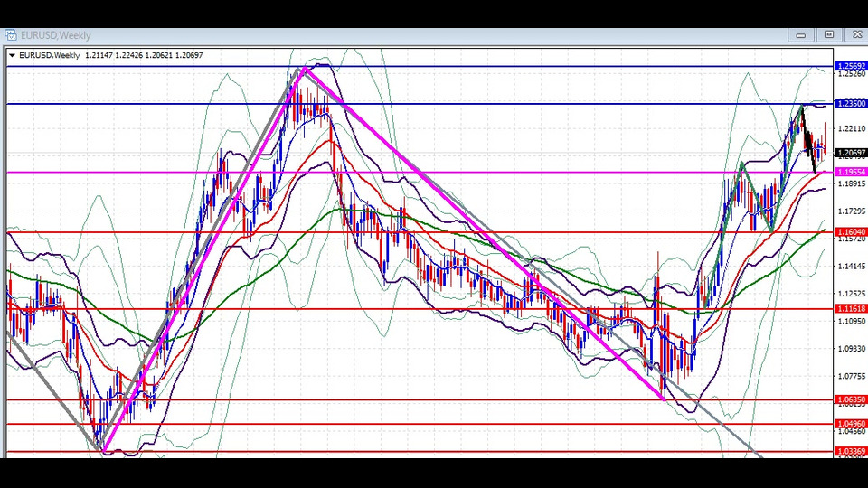Screen dimensions: 868x488
Task: Select the red 1.16040 price level label
Action: tap(851, 232)
